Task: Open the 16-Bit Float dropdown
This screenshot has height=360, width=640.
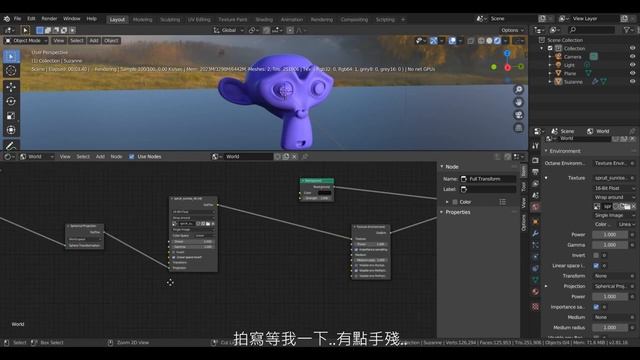Action: click(x=613, y=188)
